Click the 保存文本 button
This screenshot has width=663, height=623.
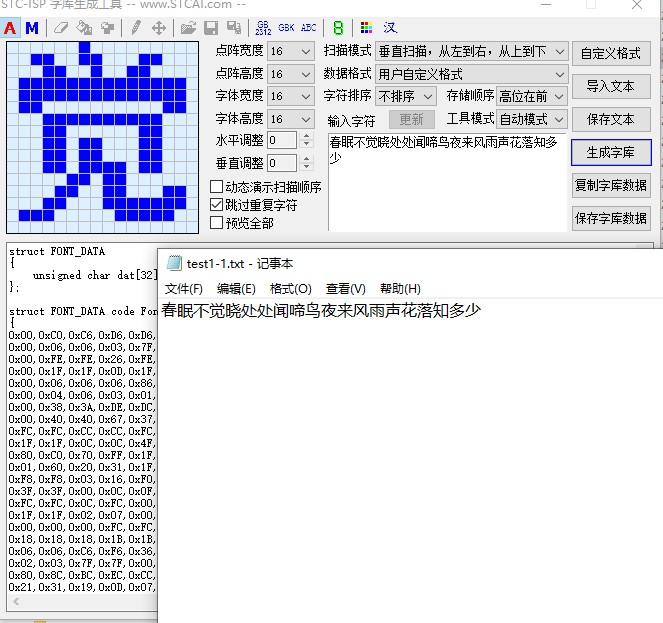click(611, 119)
